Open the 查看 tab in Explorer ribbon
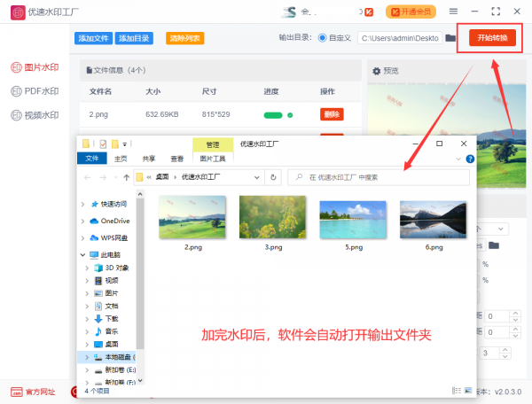The width and height of the screenshot is (532, 404). point(176,159)
